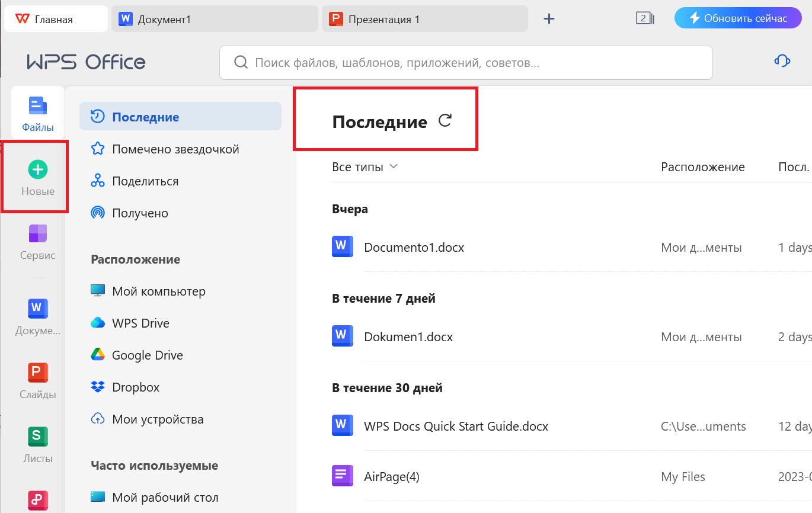Open the tab overview showing 2 windows
Viewport: 812px width, 513px height.
tap(645, 18)
